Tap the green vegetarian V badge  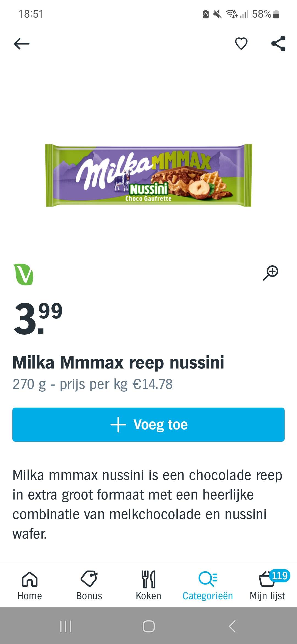[x=23, y=274]
